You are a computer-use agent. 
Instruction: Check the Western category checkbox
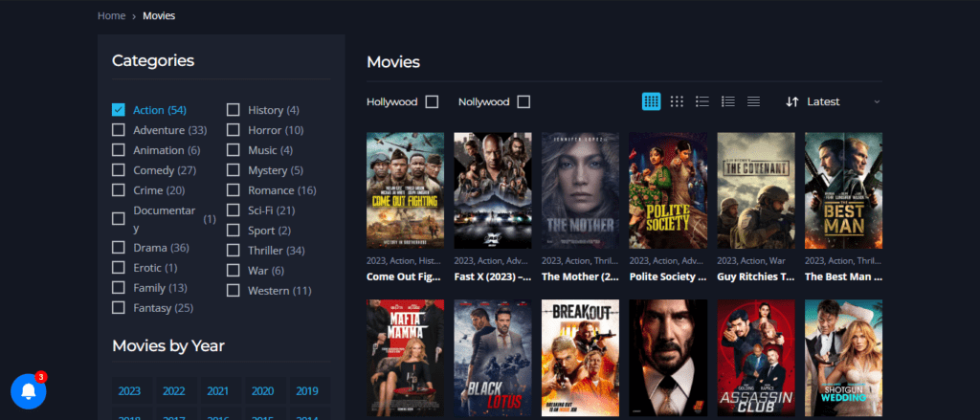point(234,291)
